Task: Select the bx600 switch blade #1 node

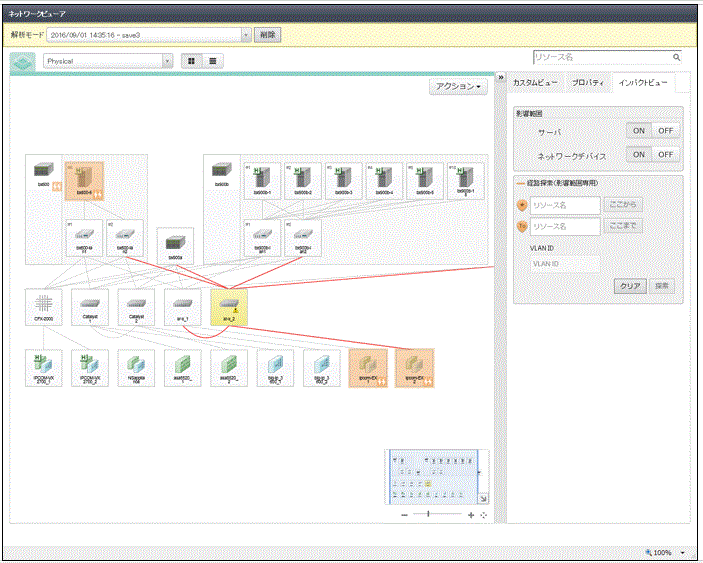Action: [x=84, y=238]
